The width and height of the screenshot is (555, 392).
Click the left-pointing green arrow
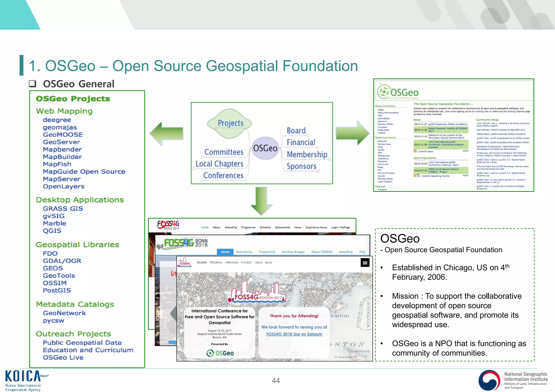pyautogui.click(x=166, y=133)
